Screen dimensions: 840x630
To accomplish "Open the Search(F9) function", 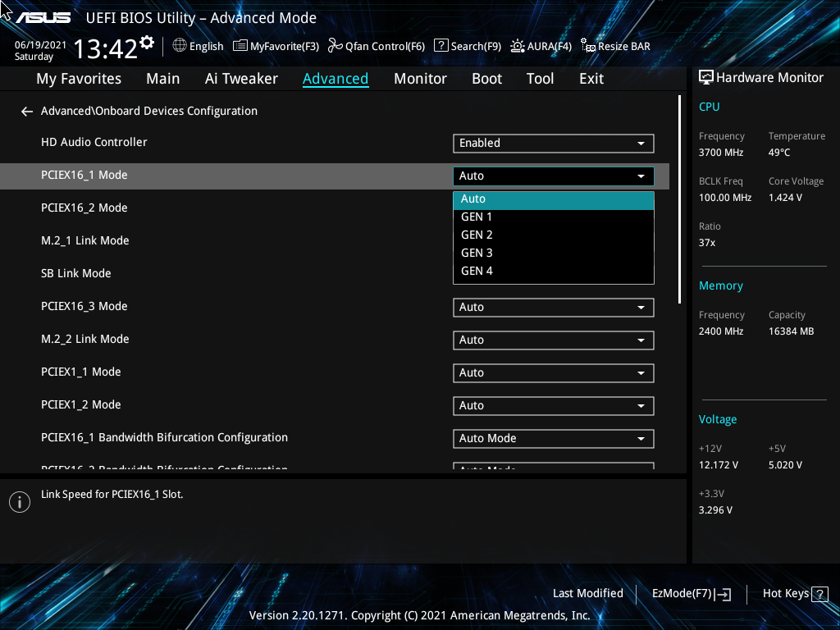I will point(467,46).
